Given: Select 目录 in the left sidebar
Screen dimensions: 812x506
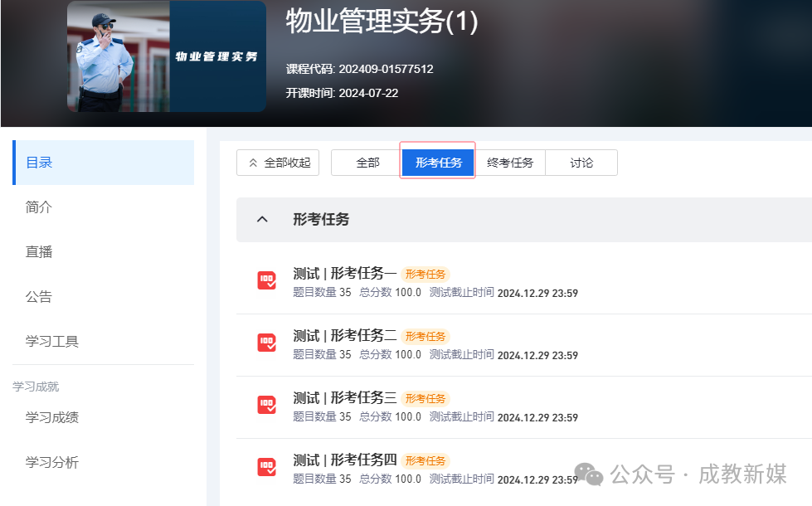Looking at the screenshot, I should pos(39,163).
